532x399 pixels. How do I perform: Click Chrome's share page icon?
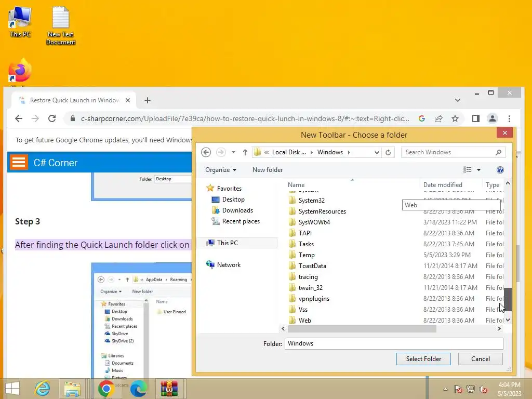438,118
